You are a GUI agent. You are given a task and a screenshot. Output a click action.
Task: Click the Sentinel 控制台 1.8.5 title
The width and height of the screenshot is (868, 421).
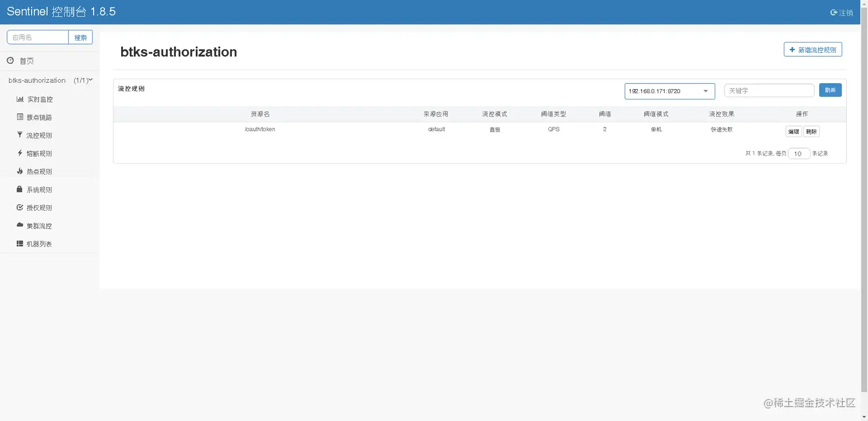61,12
